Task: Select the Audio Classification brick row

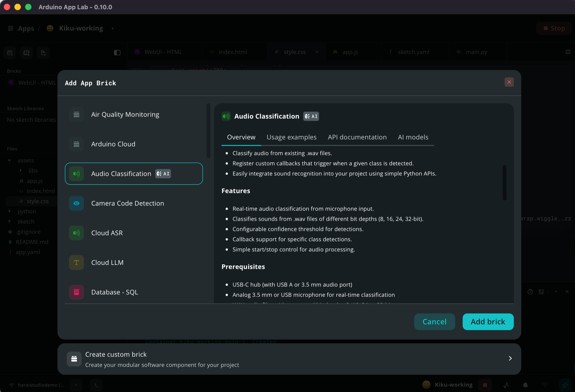Action: (134, 174)
